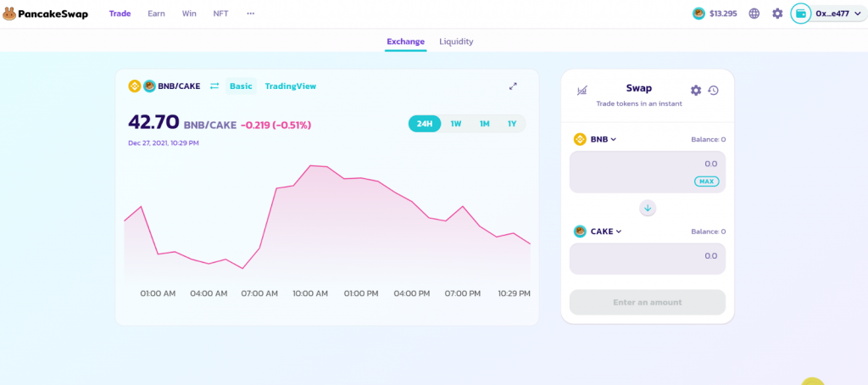Open the Earn menu
This screenshot has width=868, height=385.
point(156,14)
